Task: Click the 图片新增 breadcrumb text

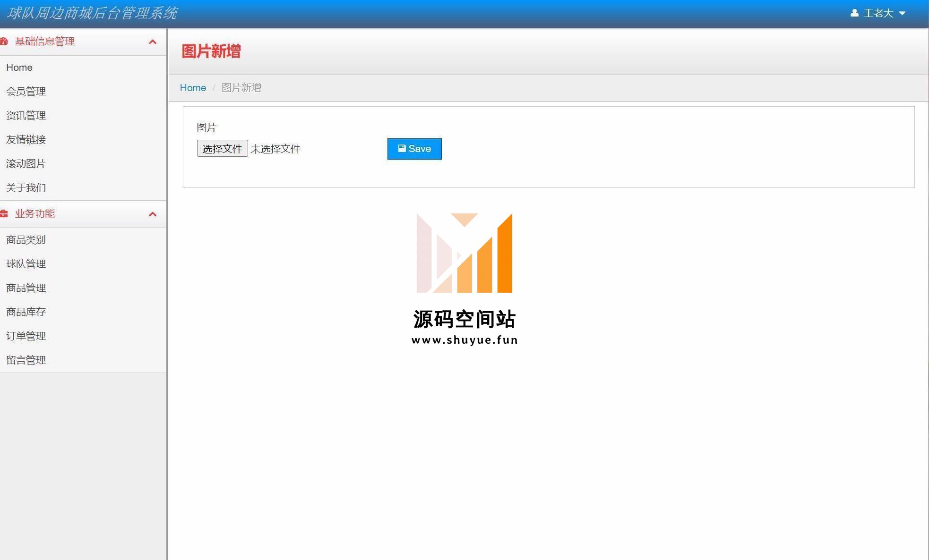Action: pos(241,88)
